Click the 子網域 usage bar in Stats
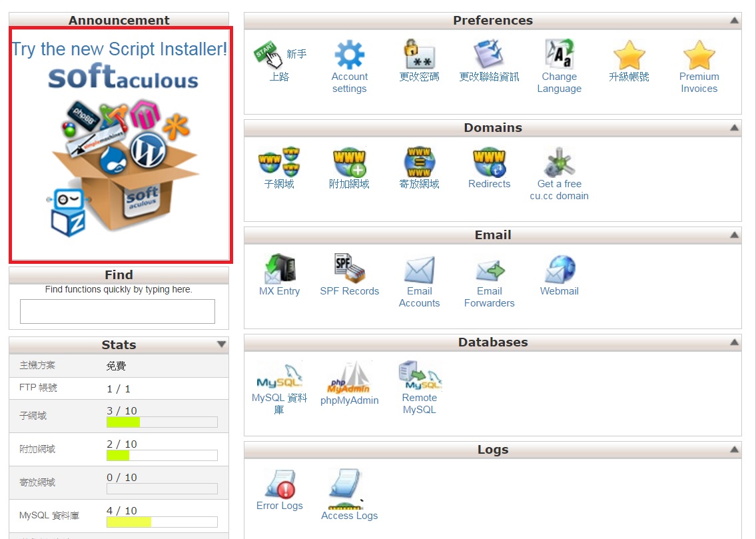Viewport: 756px width, 539px height. click(162, 422)
